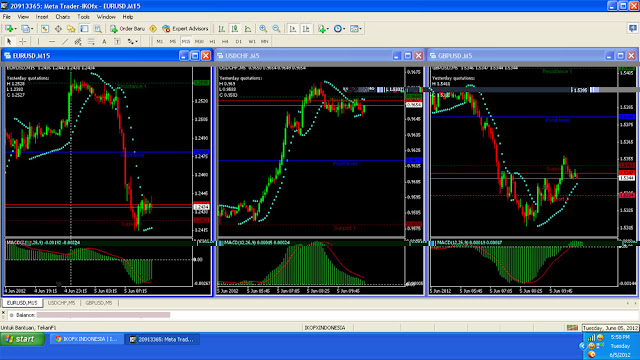The width and height of the screenshot is (640, 360).
Task: Open the View menu
Action: point(23,17)
